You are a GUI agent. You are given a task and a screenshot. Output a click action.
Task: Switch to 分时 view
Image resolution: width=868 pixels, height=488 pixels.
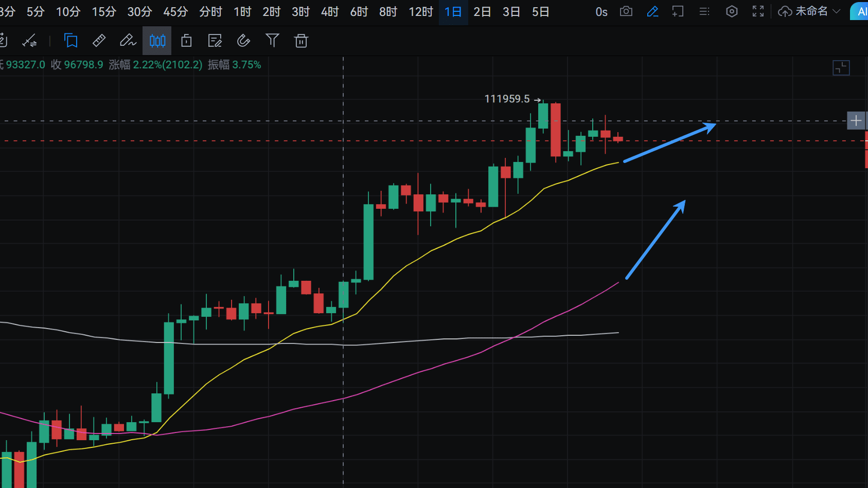(210, 12)
